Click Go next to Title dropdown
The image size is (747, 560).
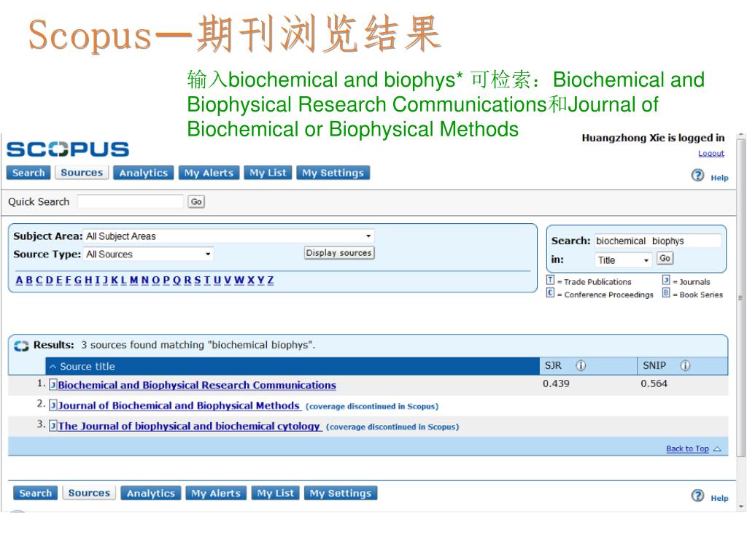pyautogui.click(x=665, y=258)
